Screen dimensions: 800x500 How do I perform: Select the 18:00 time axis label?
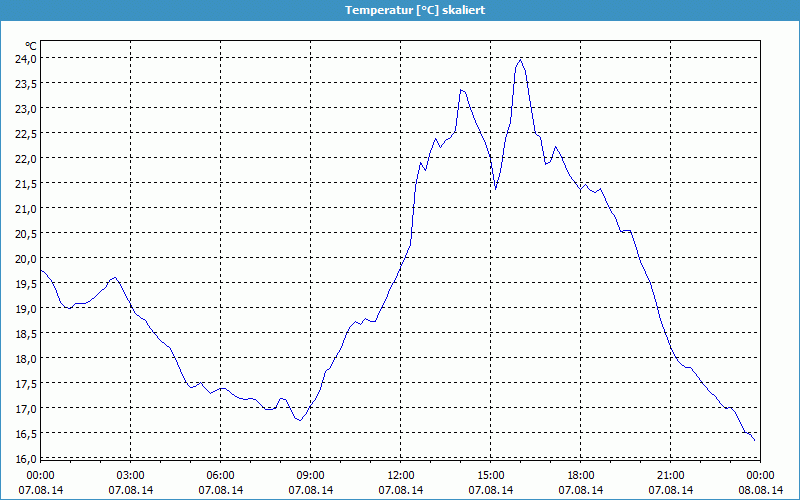click(581, 475)
